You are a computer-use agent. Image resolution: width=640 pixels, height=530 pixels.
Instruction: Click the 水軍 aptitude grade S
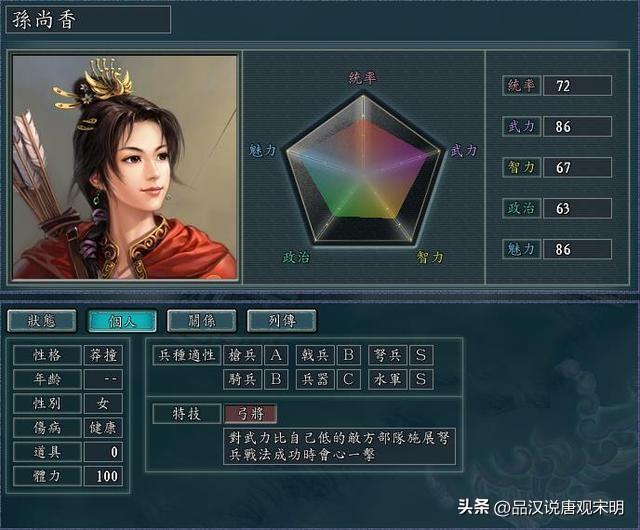[421, 379]
